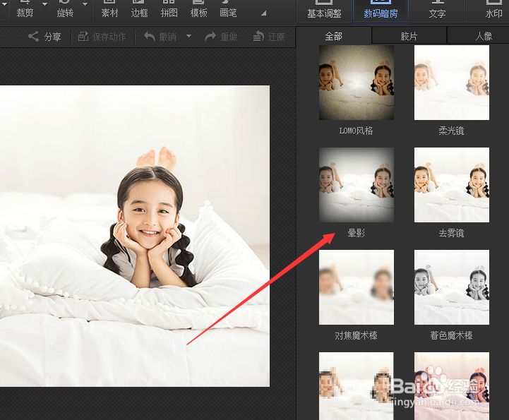509x420 pixels.
Task: Open the 模板 template tool
Action: tap(198, 10)
